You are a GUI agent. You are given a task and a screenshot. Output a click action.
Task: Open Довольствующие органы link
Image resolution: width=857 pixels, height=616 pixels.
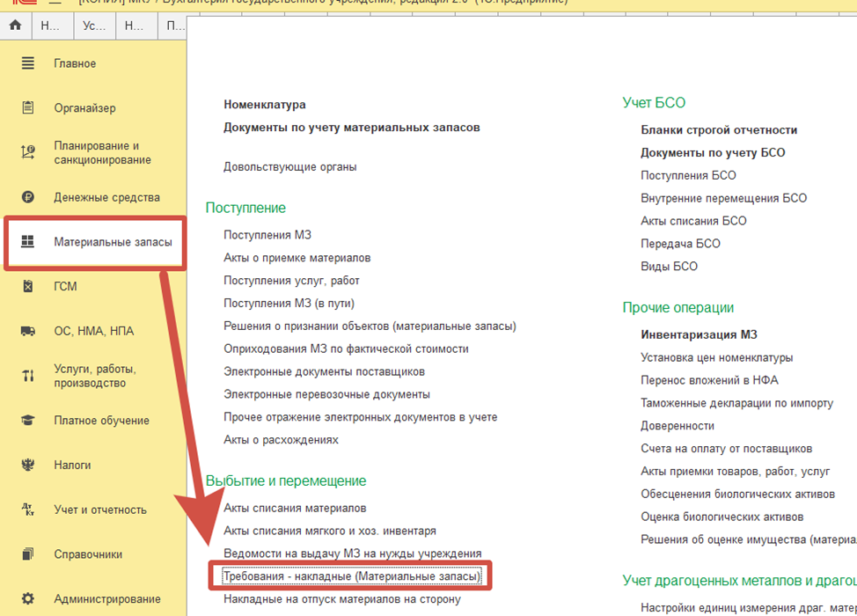point(289,166)
